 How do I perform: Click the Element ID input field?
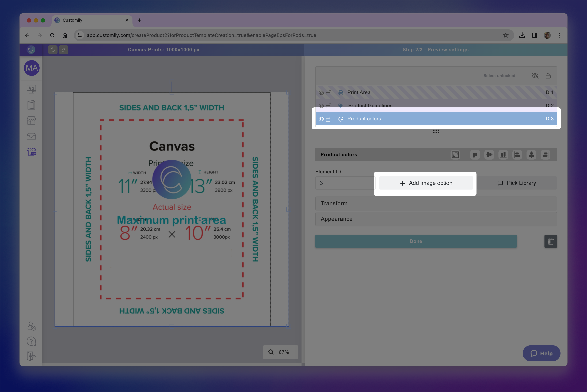[x=345, y=183]
